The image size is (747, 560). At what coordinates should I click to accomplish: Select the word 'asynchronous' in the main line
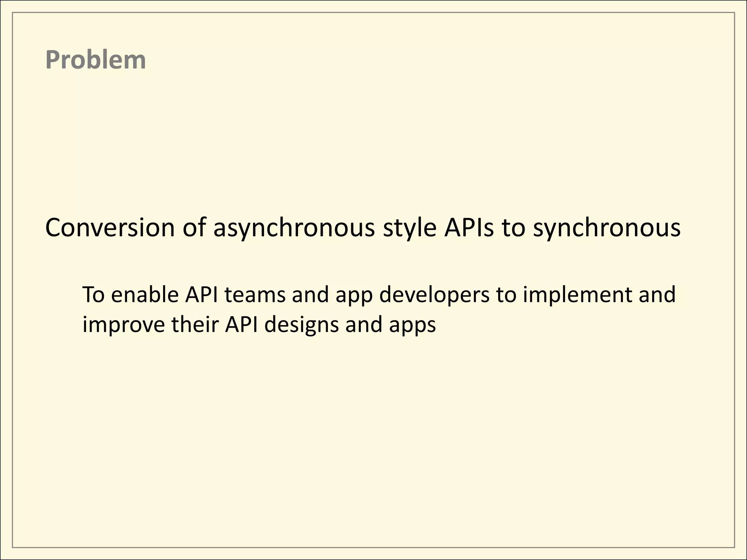coord(294,228)
